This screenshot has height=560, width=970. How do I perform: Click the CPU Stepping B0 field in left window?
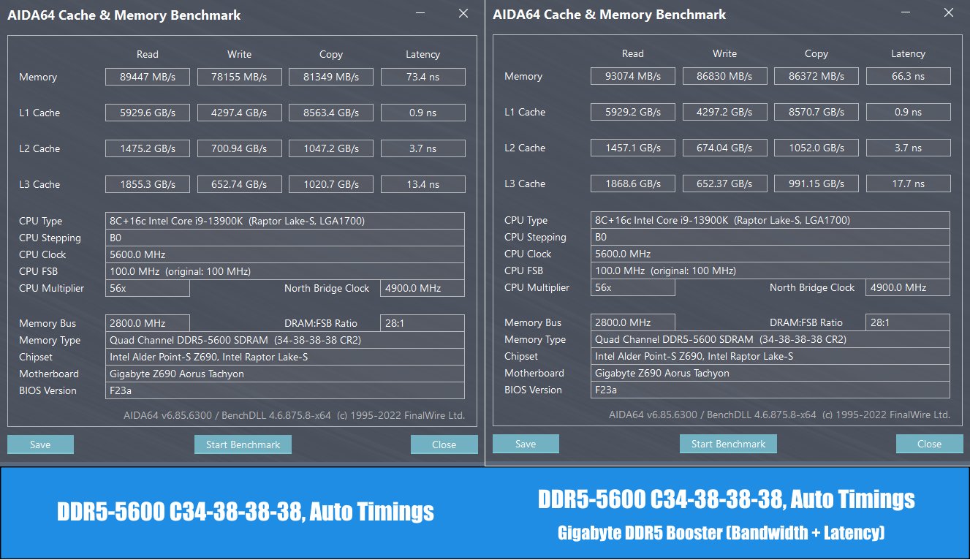point(285,238)
